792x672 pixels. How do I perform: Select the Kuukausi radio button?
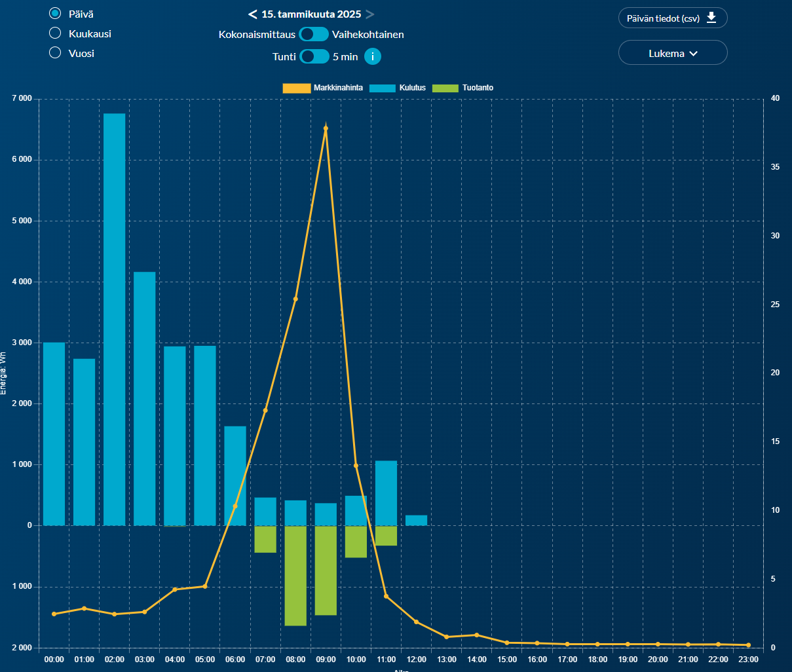[56, 33]
